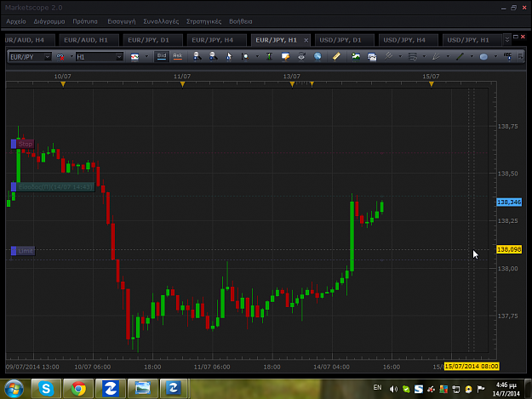
Task: Close the EUR/JPY, H1 tab
Action: [306, 40]
